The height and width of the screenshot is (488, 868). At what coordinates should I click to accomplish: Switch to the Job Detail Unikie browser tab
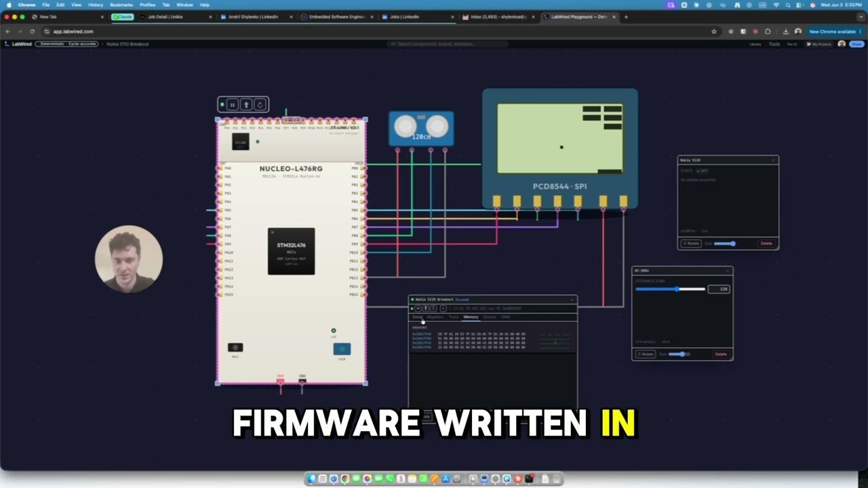(176, 16)
